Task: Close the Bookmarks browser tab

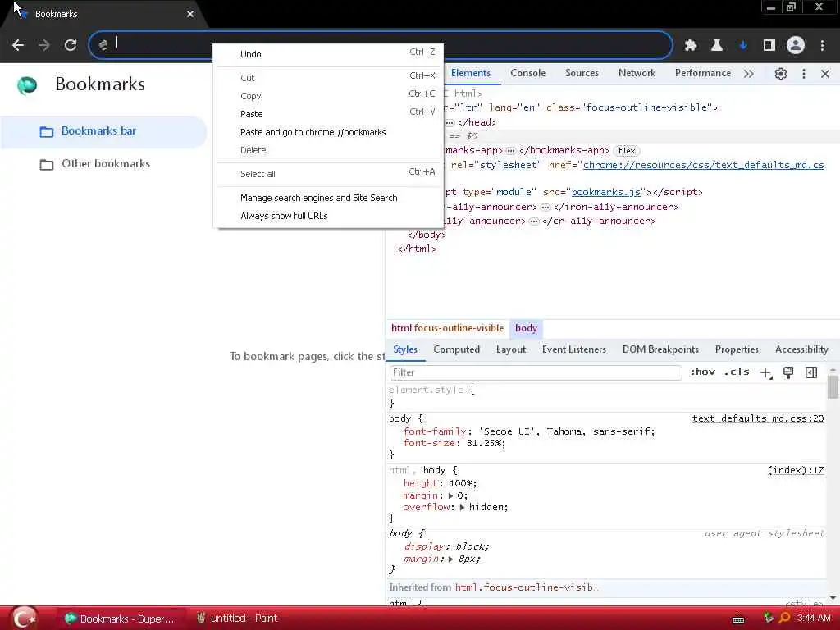Action: [x=190, y=14]
